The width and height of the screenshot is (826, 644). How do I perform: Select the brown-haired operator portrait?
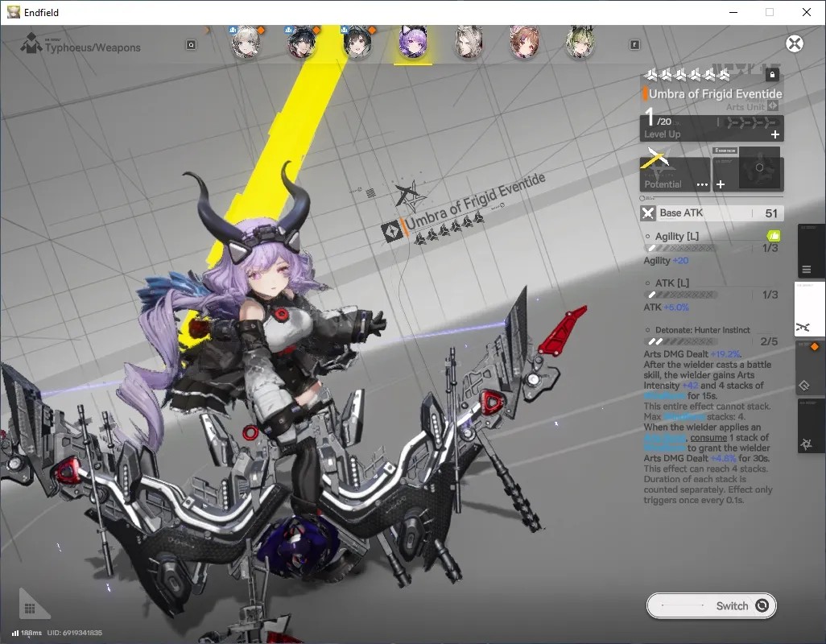coord(524,42)
